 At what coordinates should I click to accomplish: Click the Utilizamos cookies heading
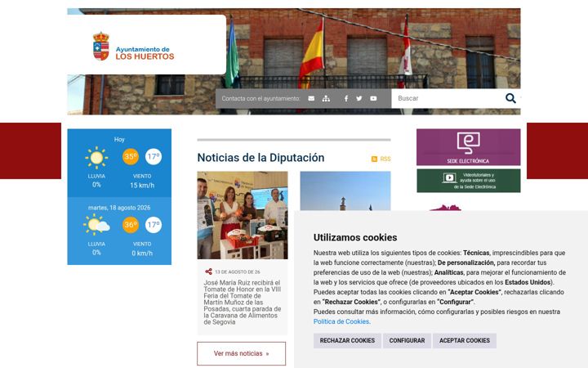355,237
